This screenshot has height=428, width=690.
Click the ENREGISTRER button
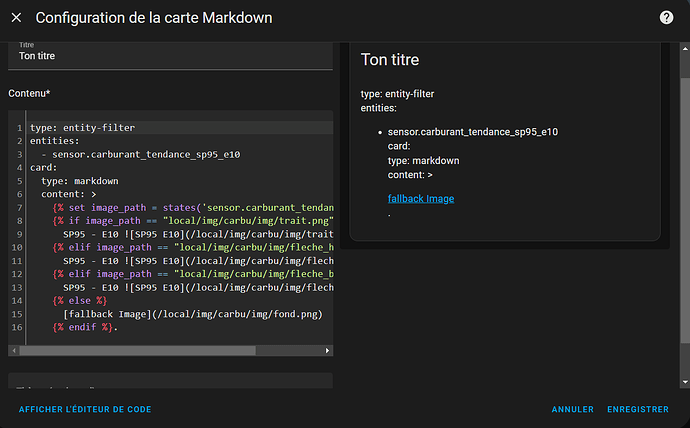(x=638, y=409)
